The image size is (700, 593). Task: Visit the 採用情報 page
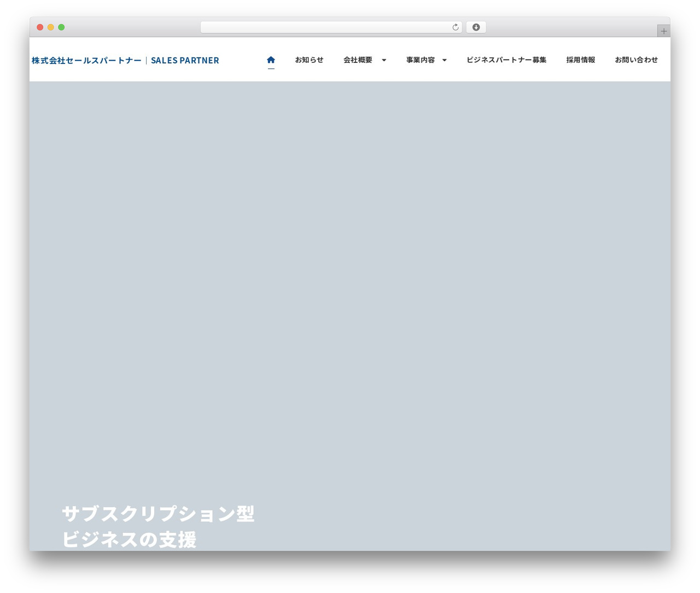[581, 60]
